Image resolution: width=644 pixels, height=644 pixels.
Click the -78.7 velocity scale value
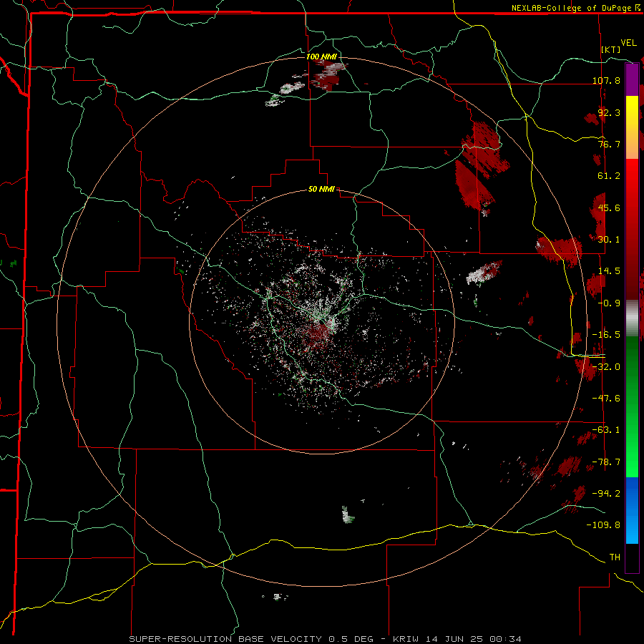click(606, 462)
